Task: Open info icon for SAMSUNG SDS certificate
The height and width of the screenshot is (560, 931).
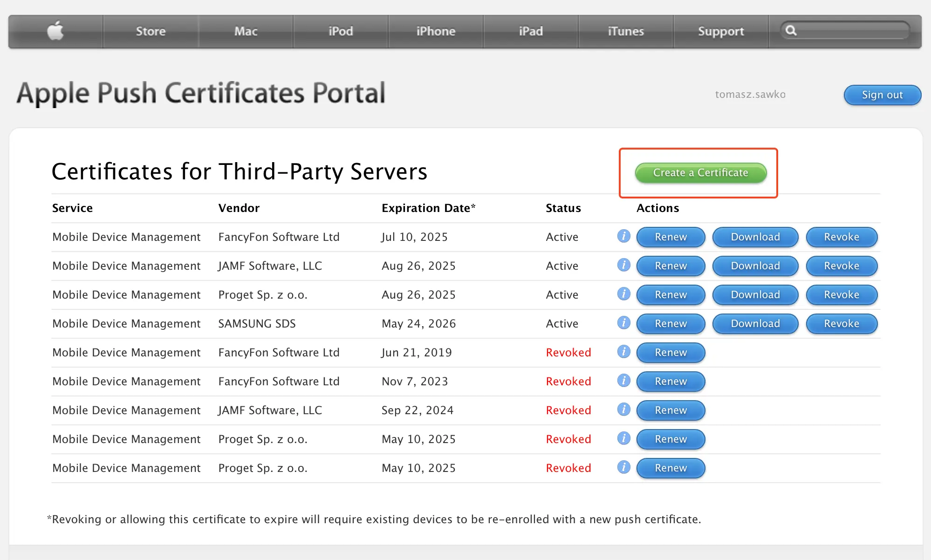Action: 623,323
